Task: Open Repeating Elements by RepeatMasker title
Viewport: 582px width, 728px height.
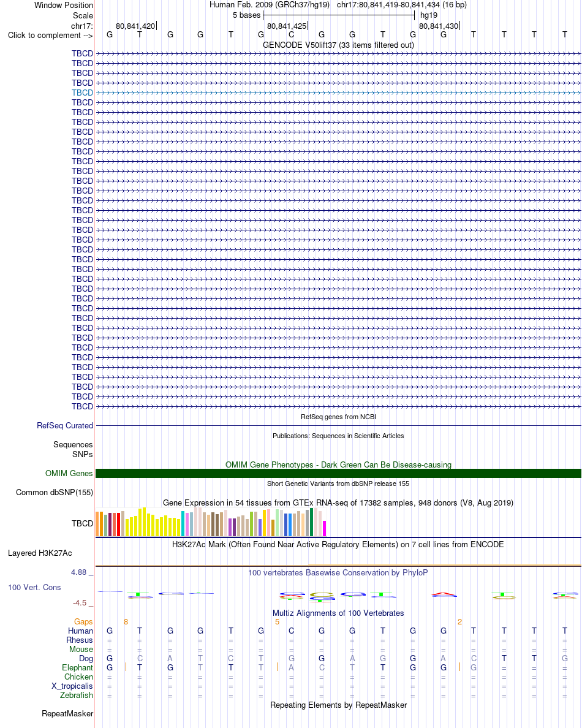Action: click(338, 705)
